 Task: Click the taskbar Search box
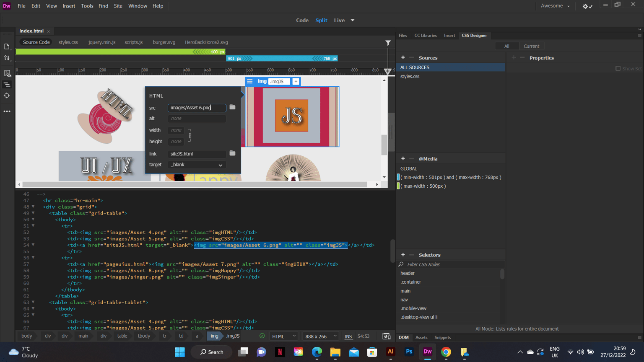tap(212, 352)
